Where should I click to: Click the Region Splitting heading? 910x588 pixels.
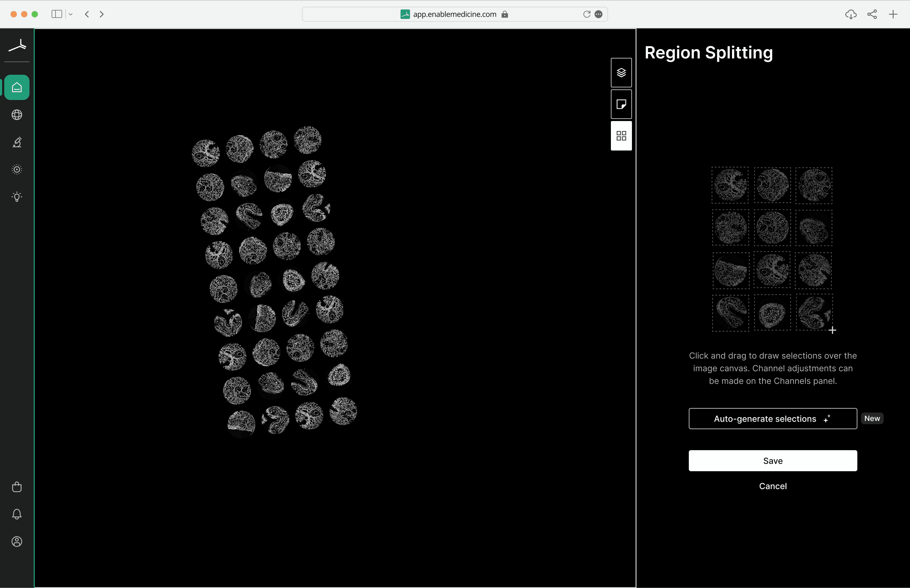pyautogui.click(x=709, y=53)
